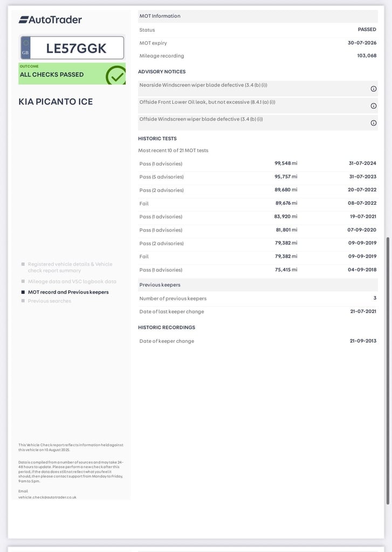This screenshot has height=552, width=392.
Task: Click the PASSED status value
Action: pos(367,30)
